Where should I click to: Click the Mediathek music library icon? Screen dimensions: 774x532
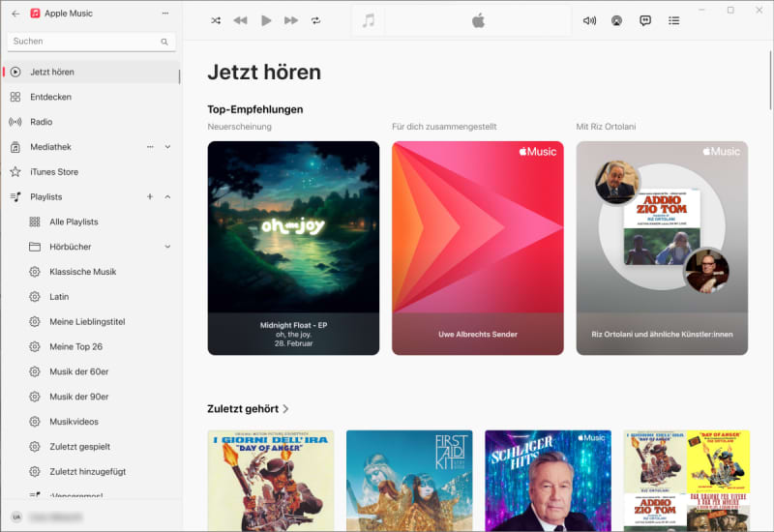pyautogui.click(x=15, y=147)
